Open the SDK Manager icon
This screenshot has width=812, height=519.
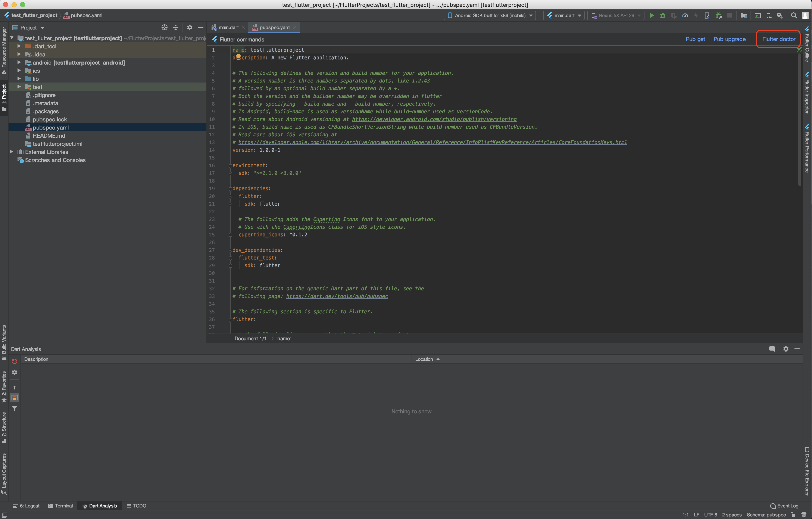coord(780,16)
